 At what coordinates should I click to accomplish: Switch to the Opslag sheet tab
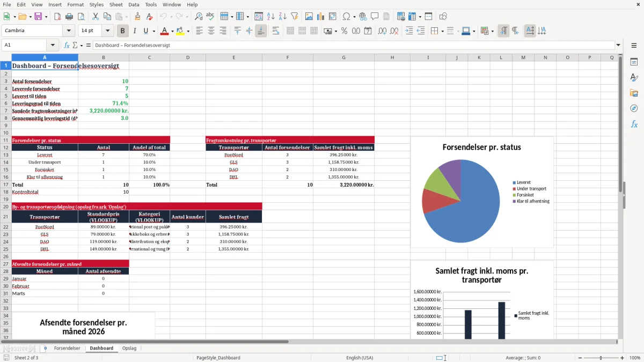(x=129, y=348)
